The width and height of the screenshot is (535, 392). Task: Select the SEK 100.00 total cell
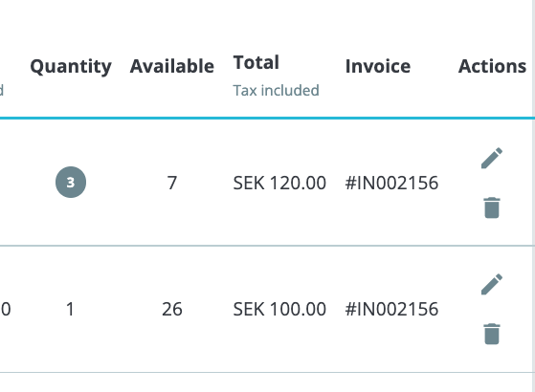point(279,309)
